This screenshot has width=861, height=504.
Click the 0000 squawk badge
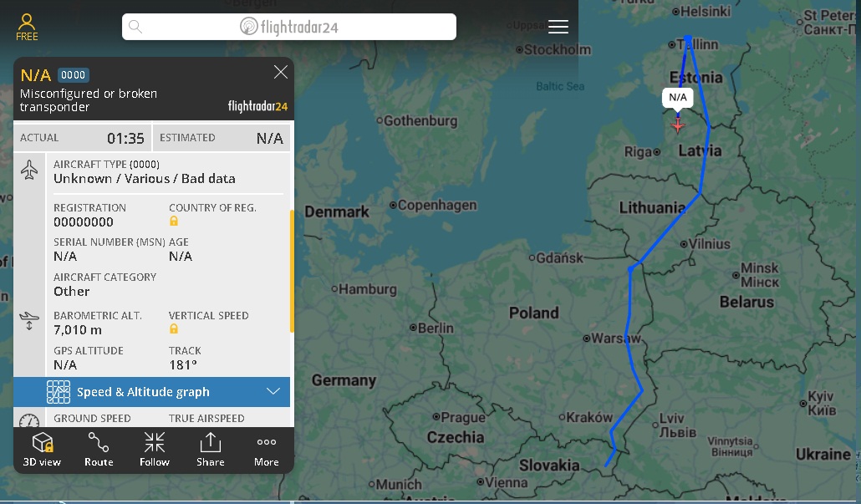tap(74, 75)
